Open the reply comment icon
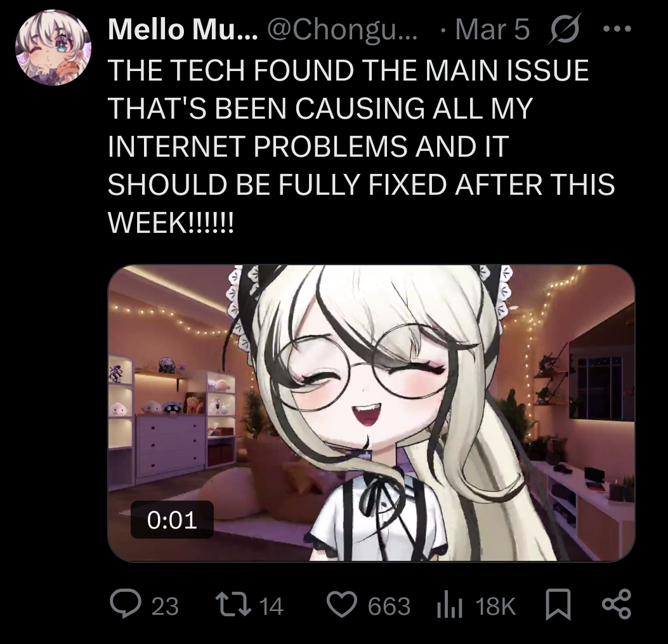The height and width of the screenshot is (644, 668). point(125,603)
